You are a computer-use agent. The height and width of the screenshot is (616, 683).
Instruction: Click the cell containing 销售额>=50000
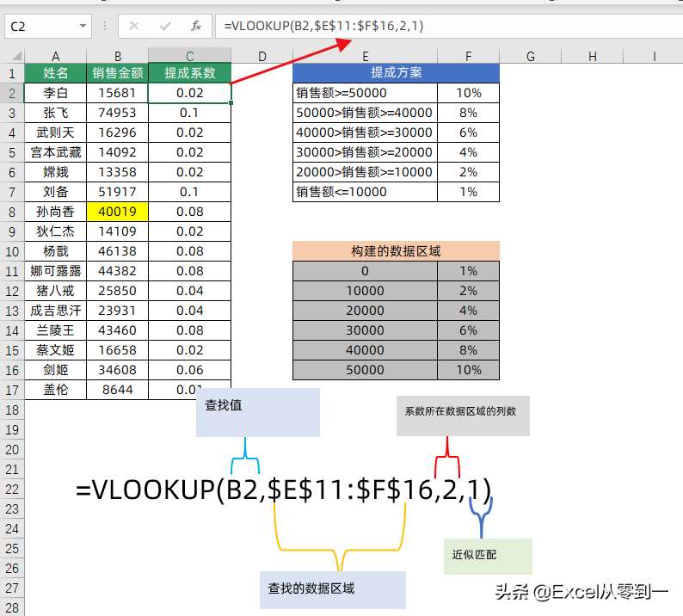[x=365, y=93]
